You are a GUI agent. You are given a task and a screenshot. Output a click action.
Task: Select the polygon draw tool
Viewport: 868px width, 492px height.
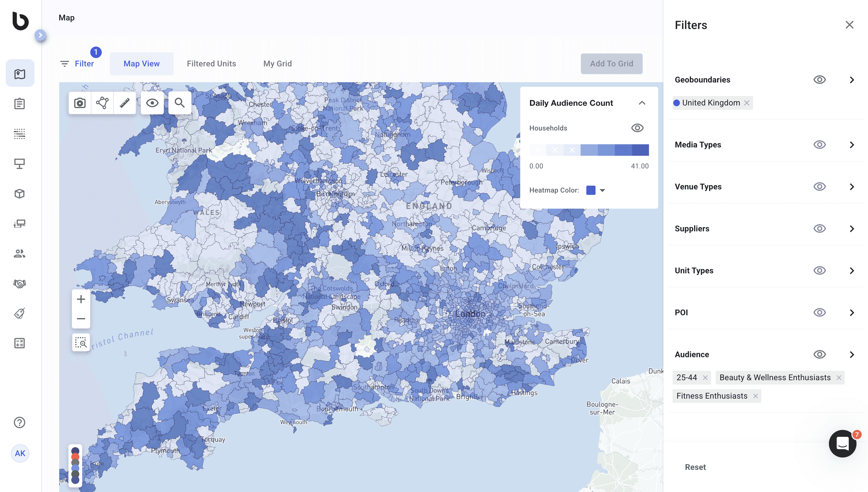click(102, 103)
